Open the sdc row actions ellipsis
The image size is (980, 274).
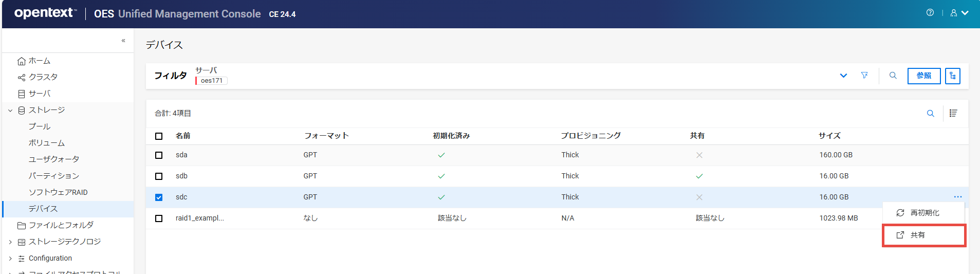958,197
